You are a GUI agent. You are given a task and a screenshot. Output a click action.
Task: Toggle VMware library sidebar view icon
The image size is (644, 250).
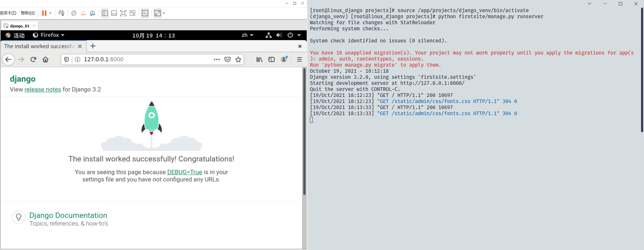(105, 13)
